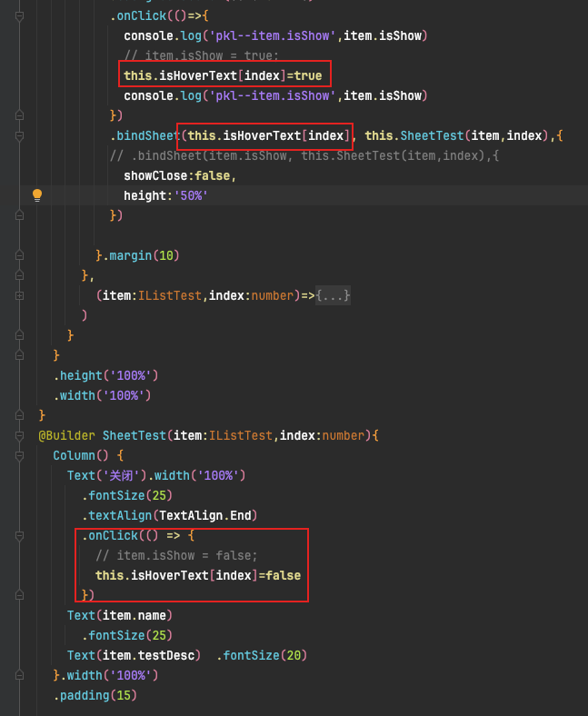The image size is (588, 716).
Task: Collapse the fold marker at .onClick(() => { under textAlign
Action: (20, 535)
